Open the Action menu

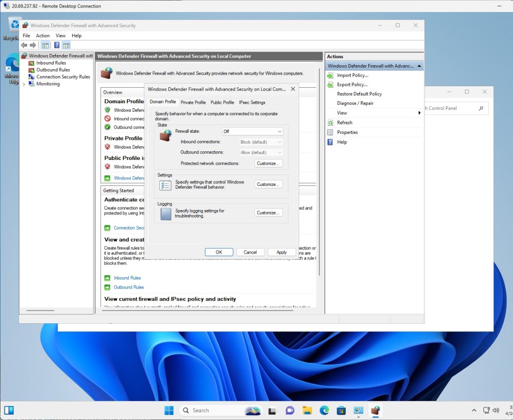tap(43, 36)
